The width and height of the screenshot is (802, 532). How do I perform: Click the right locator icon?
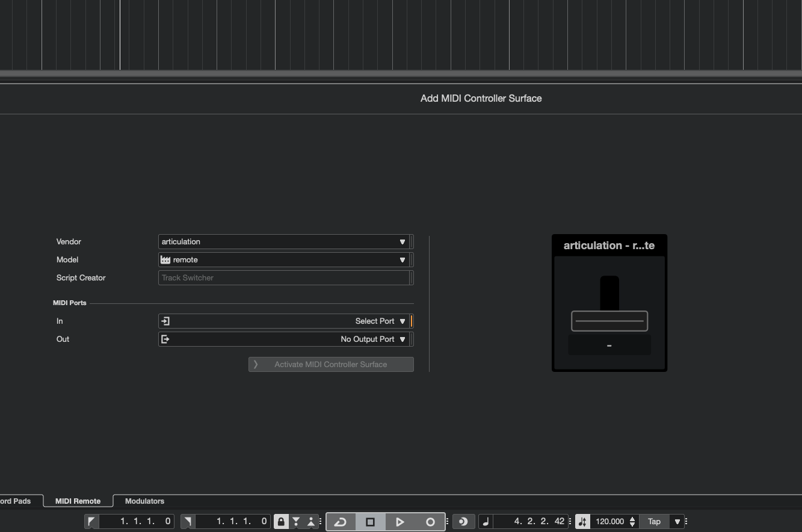187,521
